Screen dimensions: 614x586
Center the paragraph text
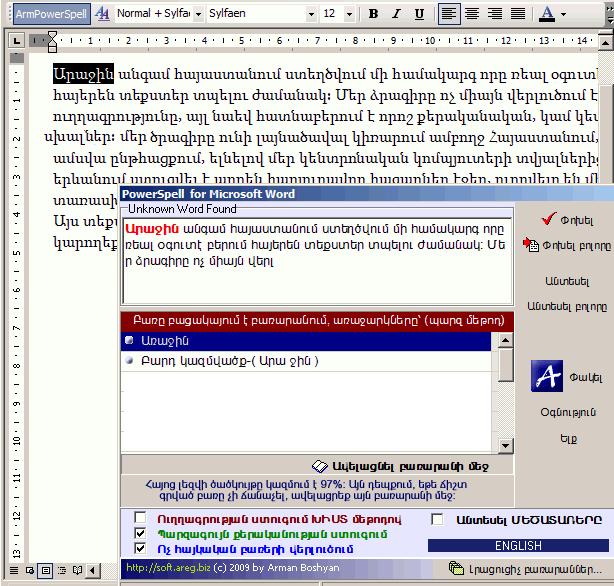[472, 14]
